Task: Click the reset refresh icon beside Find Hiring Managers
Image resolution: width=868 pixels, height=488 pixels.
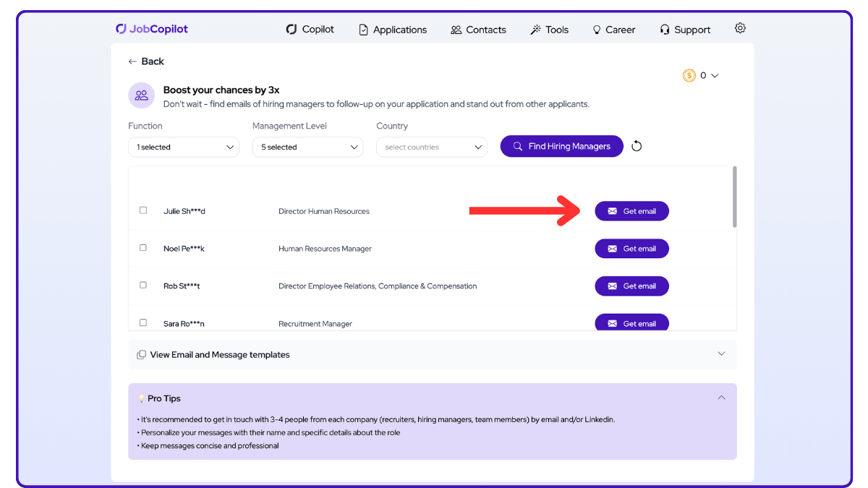Action: click(x=637, y=146)
